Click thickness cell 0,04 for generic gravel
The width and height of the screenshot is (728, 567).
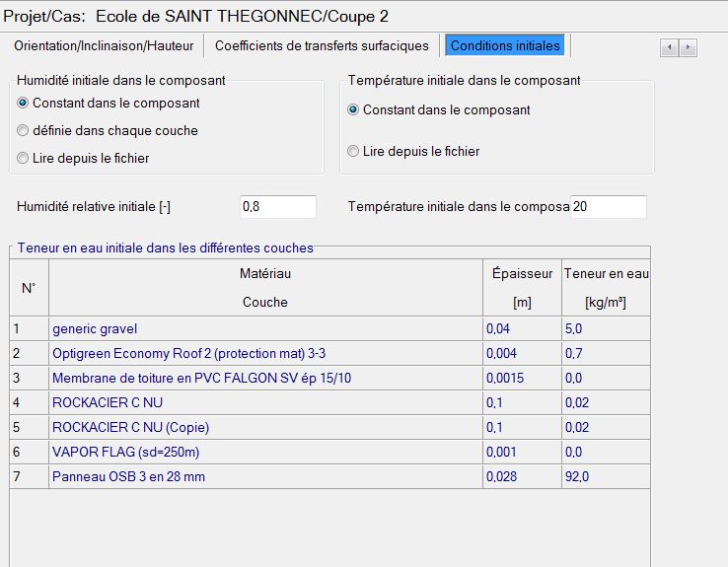pyautogui.click(x=522, y=329)
